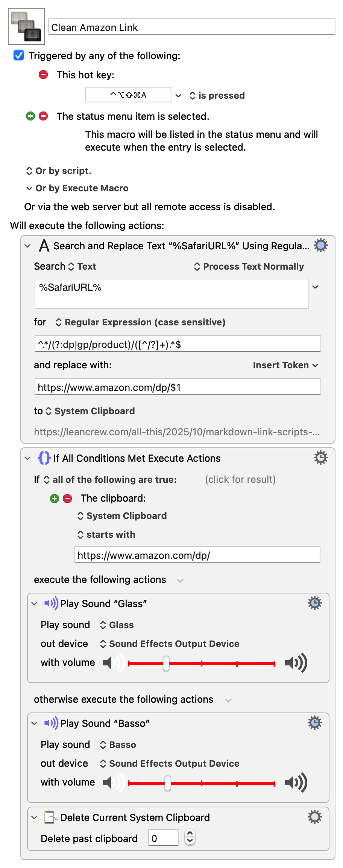343x868 pixels.
Task: Click gear icon of Search and Replace action
Action: [x=321, y=246]
